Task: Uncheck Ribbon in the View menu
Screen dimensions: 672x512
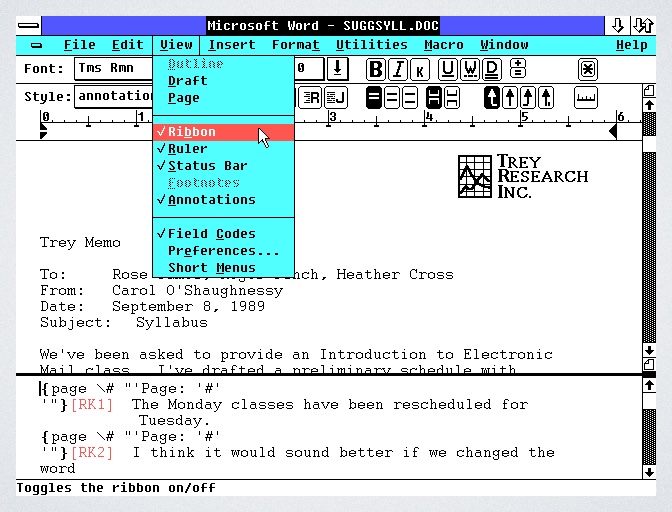Action: [x=191, y=132]
